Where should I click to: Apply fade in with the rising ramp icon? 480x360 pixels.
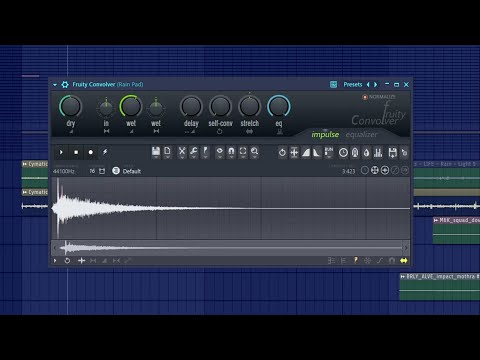[306, 153]
